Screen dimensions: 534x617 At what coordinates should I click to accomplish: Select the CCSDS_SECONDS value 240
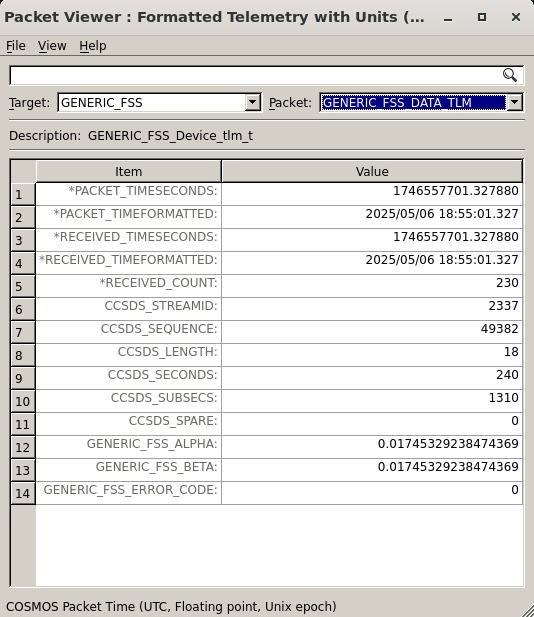(372, 378)
